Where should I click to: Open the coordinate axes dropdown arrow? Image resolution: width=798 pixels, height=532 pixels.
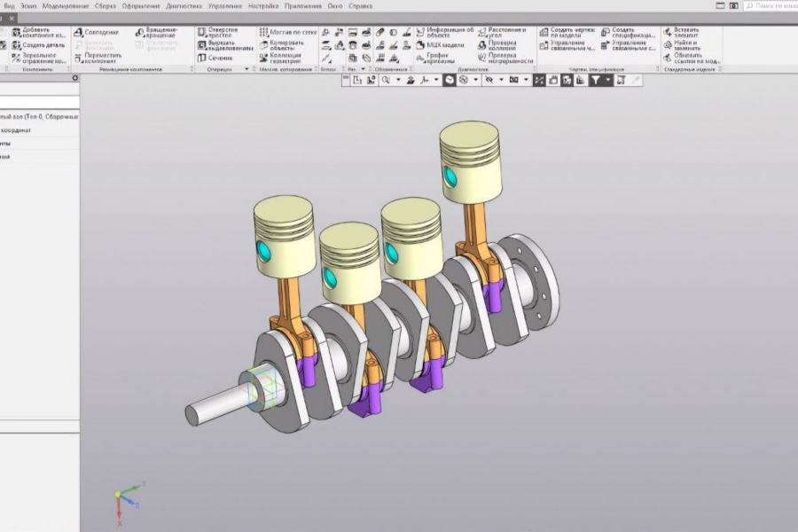436,80
